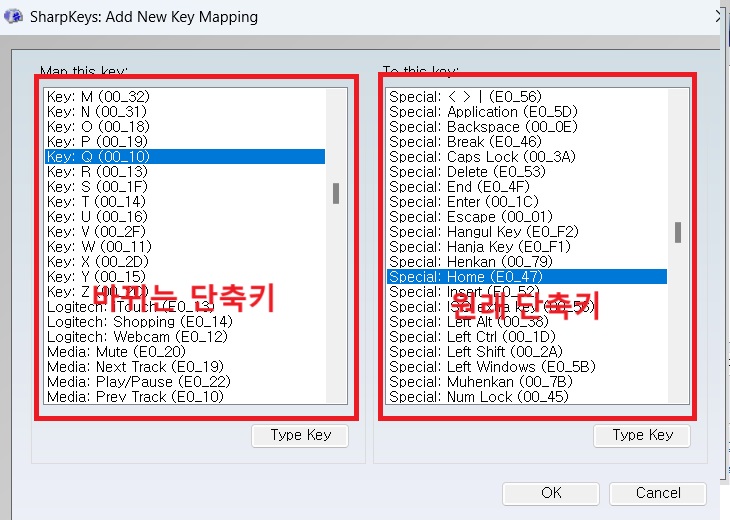The image size is (730, 520).
Task: Select Key: W (00_11) row
Action: (x=185, y=246)
